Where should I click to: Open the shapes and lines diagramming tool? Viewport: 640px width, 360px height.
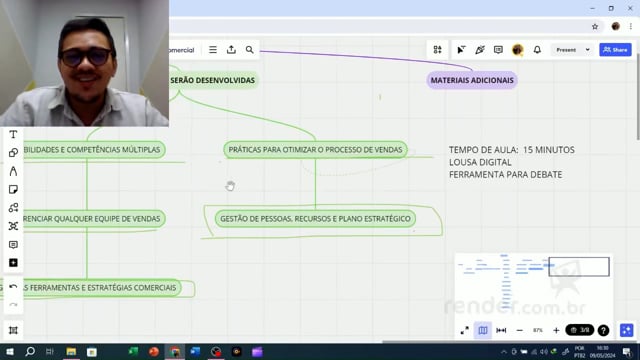(13, 208)
